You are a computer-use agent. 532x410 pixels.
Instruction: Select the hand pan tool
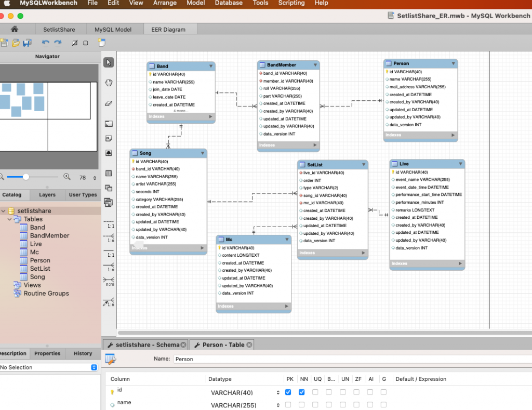[x=109, y=83]
